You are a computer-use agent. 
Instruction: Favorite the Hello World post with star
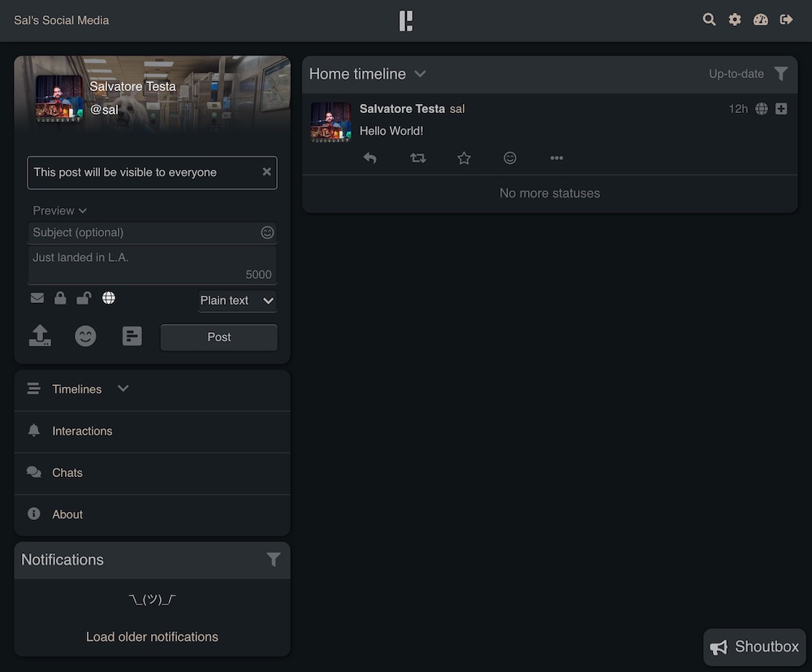pos(464,158)
